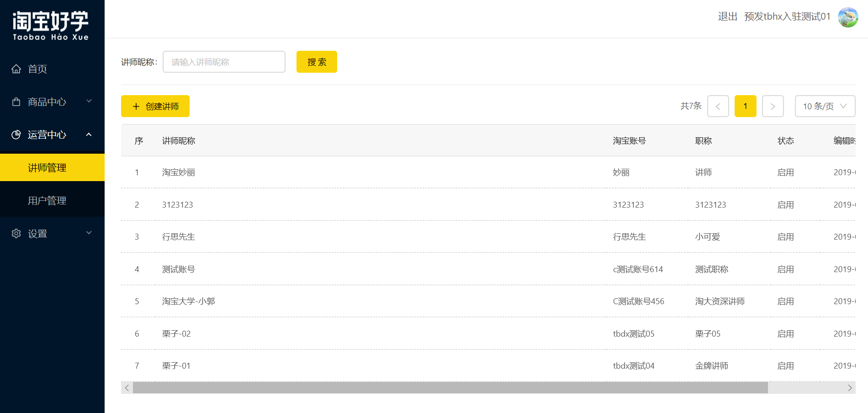Click the gear icon beside 设置

click(x=16, y=234)
